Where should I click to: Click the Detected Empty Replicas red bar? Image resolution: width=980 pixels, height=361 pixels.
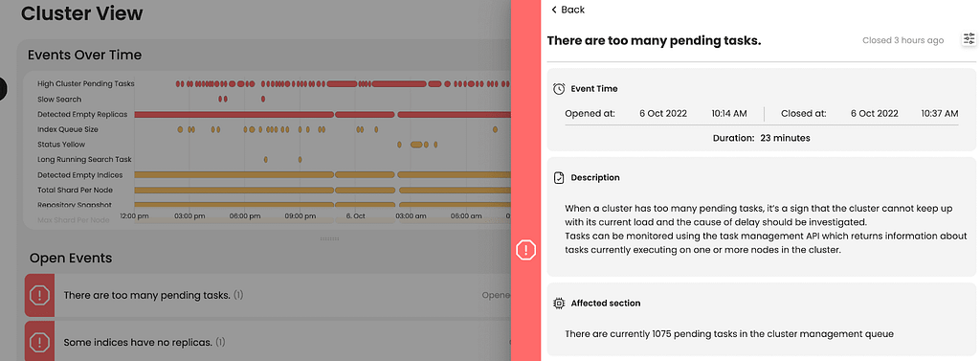(234, 115)
